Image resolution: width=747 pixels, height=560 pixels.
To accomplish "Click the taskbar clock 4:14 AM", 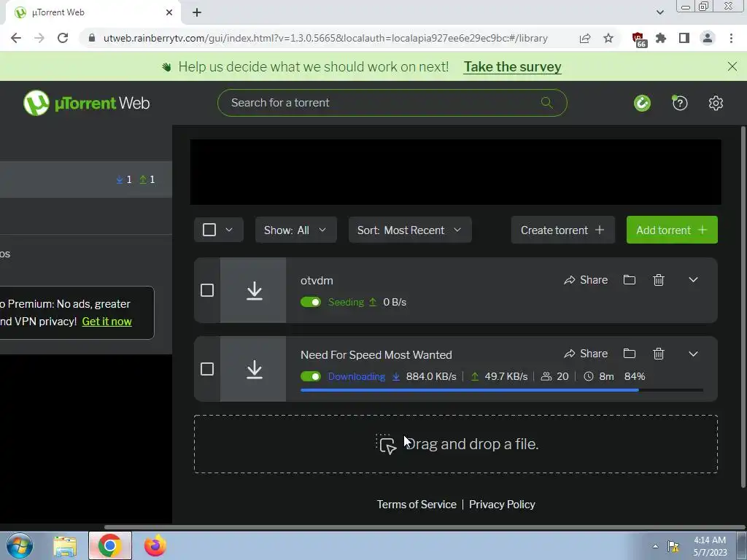I will (x=709, y=540).
